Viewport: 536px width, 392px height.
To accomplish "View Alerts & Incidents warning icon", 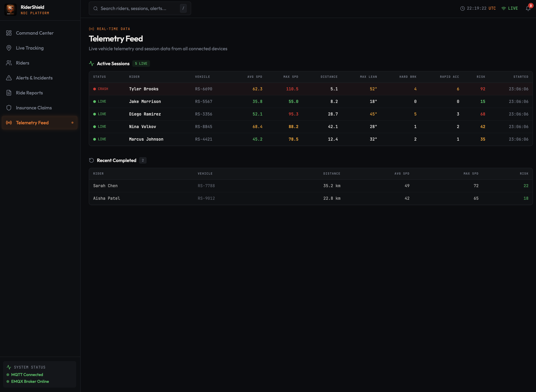I will (x=9, y=78).
